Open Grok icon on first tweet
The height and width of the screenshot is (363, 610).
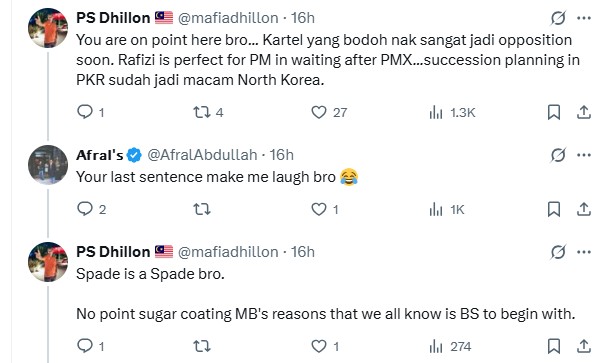tap(557, 18)
